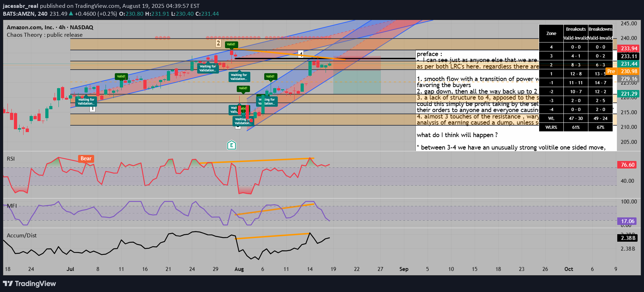Click the '40.00' RSI axis label
This screenshot has height=292, width=644.
tap(627, 181)
